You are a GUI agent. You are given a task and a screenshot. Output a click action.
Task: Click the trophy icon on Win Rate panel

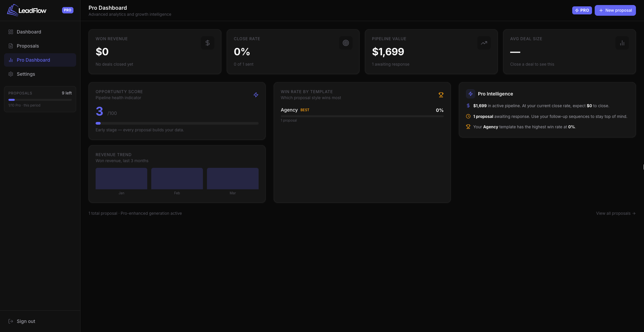(441, 94)
